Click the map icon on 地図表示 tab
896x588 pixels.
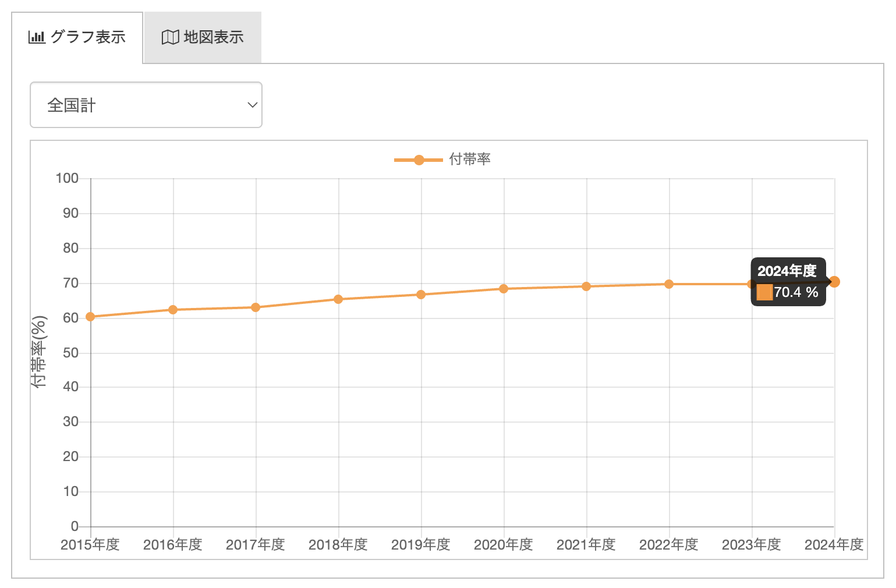(x=170, y=37)
